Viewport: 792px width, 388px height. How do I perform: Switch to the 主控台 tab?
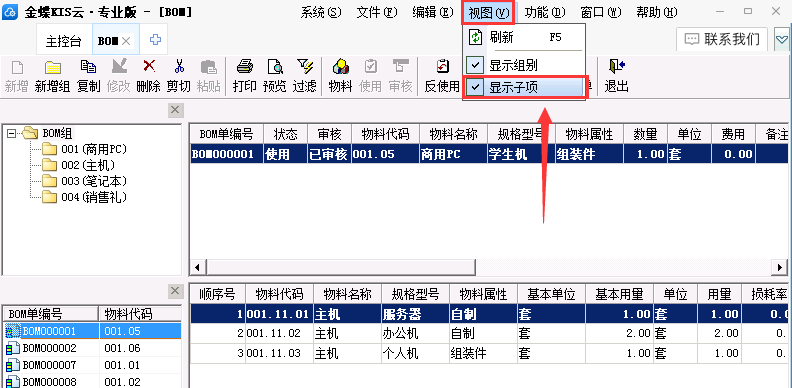(x=64, y=41)
